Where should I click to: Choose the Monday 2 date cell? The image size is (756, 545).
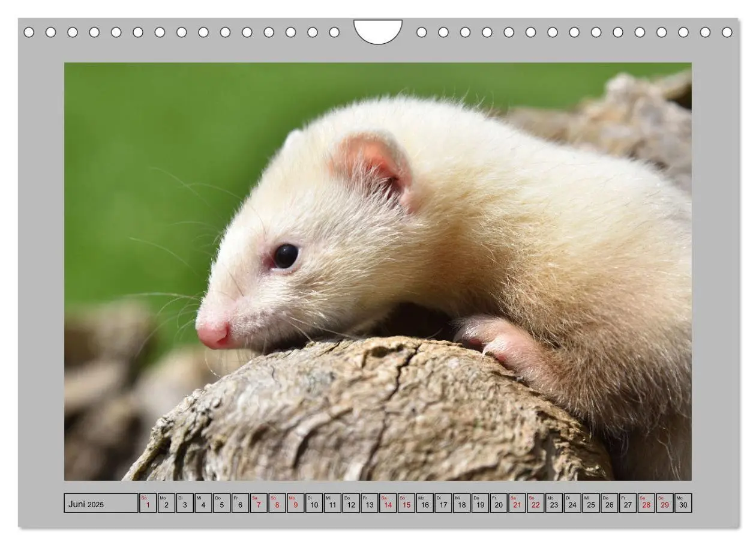(x=166, y=503)
